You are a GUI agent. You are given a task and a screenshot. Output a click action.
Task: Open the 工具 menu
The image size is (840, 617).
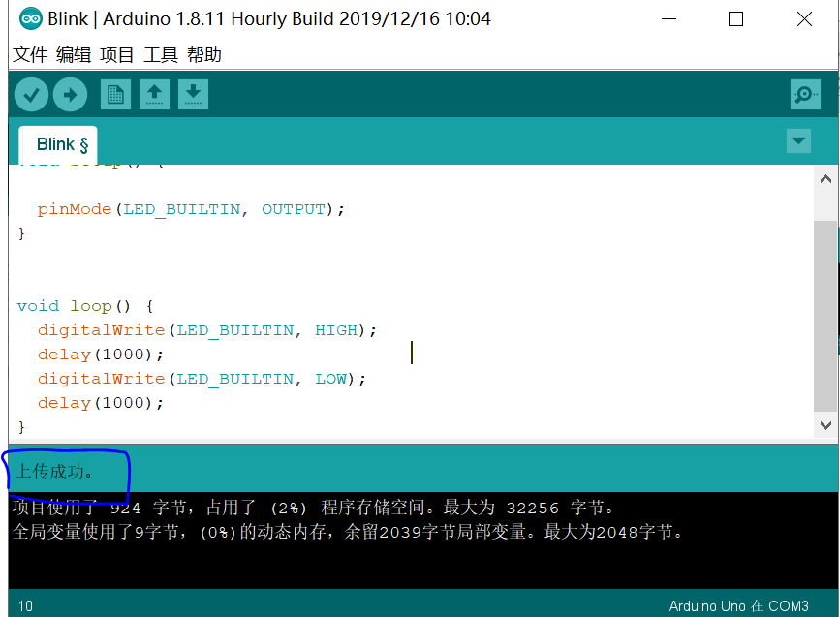(x=161, y=54)
